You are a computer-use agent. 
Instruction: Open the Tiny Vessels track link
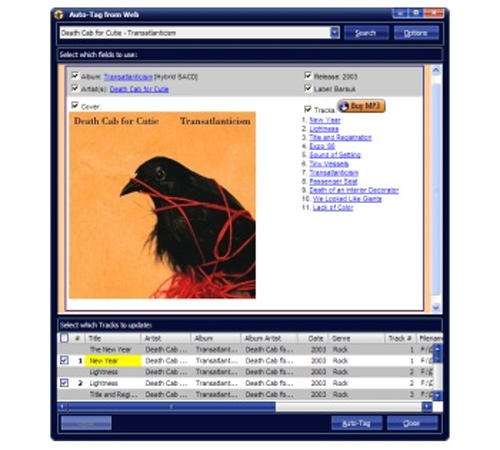329,164
